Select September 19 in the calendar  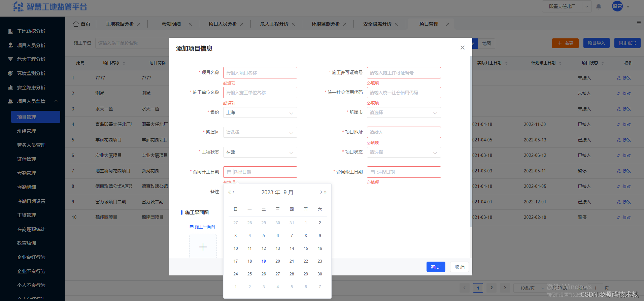264,261
